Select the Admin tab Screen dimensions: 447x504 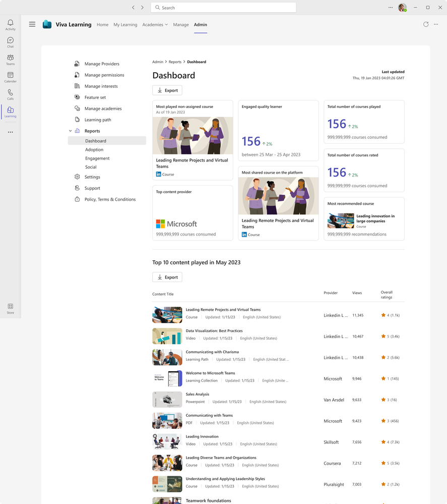(x=201, y=24)
